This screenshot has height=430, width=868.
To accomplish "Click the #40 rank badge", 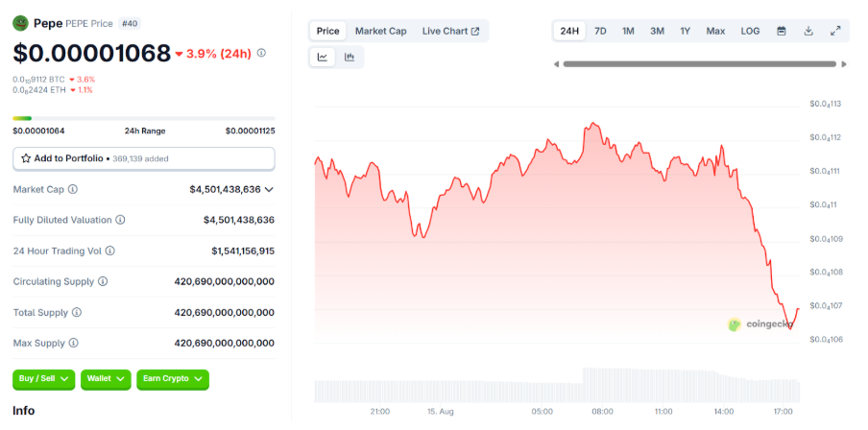I will pyautogui.click(x=130, y=23).
